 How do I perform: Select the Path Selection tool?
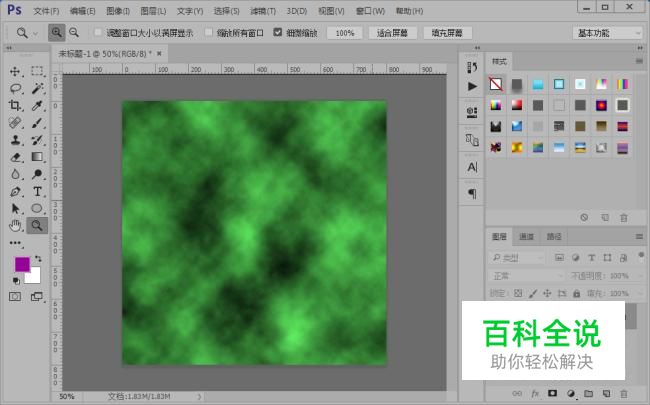point(15,209)
